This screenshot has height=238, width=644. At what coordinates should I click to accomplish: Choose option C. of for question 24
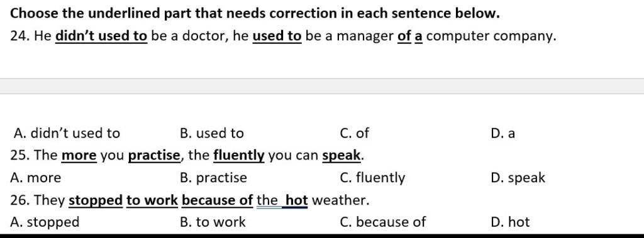click(355, 133)
